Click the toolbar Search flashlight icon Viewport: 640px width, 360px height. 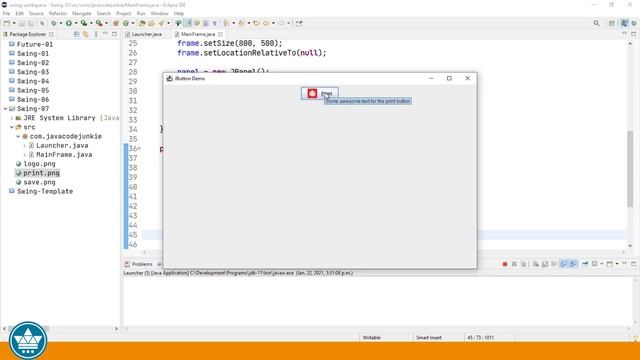[x=161, y=23]
